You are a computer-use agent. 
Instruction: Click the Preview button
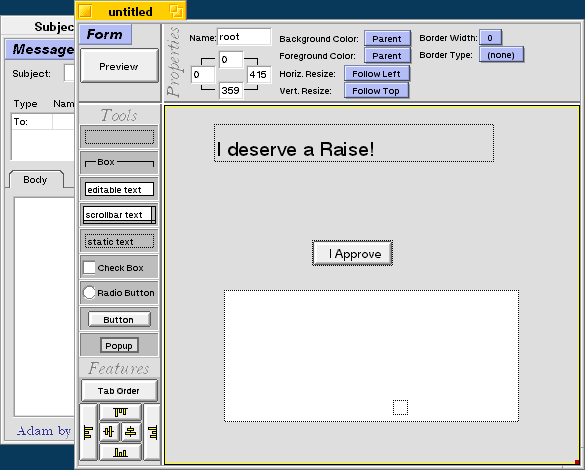(x=119, y=66)
